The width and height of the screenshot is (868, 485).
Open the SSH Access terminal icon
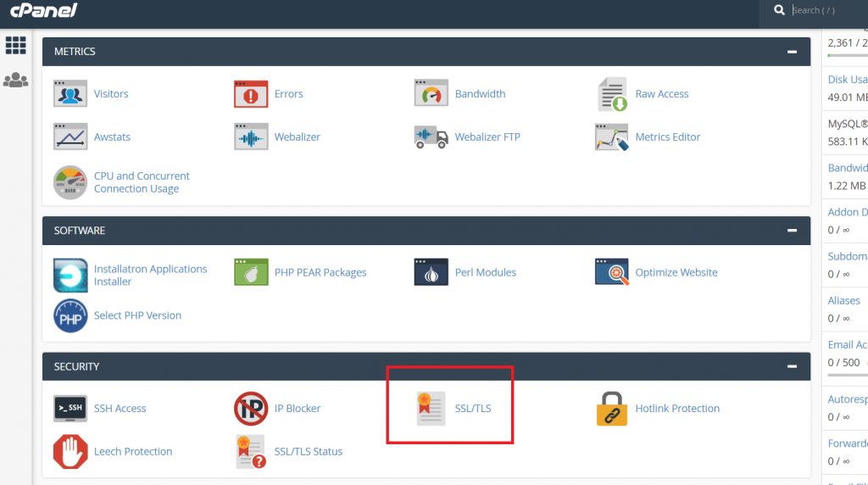click(70, 409)
